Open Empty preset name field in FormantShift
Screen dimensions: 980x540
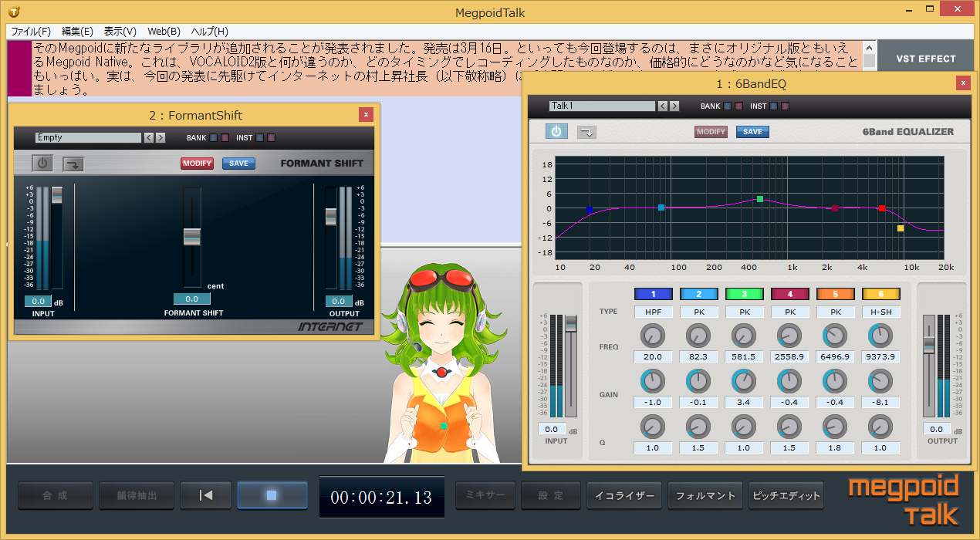pos(89,137)
